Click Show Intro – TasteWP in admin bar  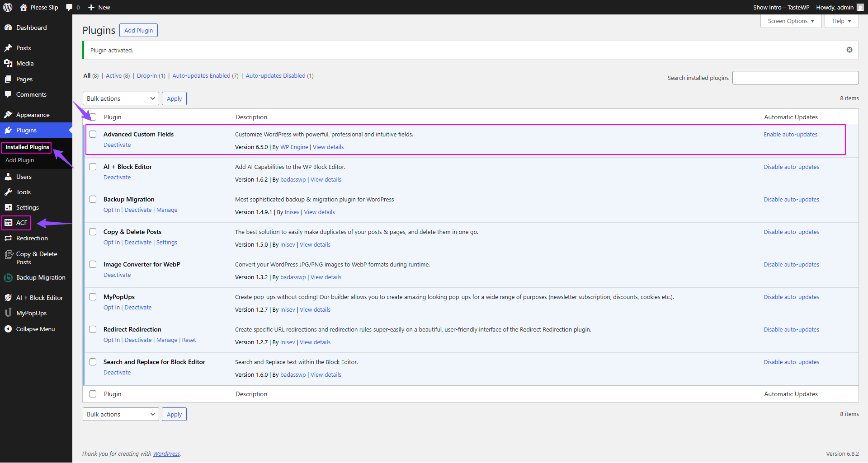click(x=781, y=7)
